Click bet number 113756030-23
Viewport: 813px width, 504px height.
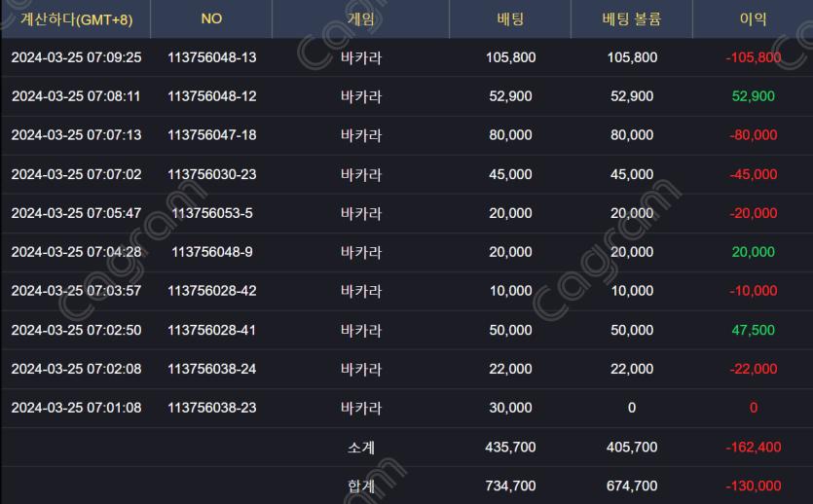click(x=212, y=174)
